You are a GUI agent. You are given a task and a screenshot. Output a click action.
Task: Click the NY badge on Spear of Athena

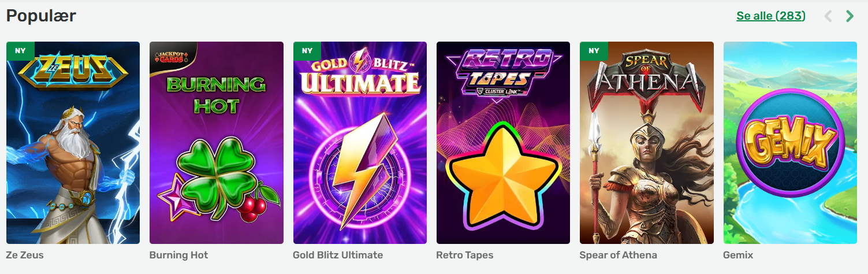coord(594,51)
